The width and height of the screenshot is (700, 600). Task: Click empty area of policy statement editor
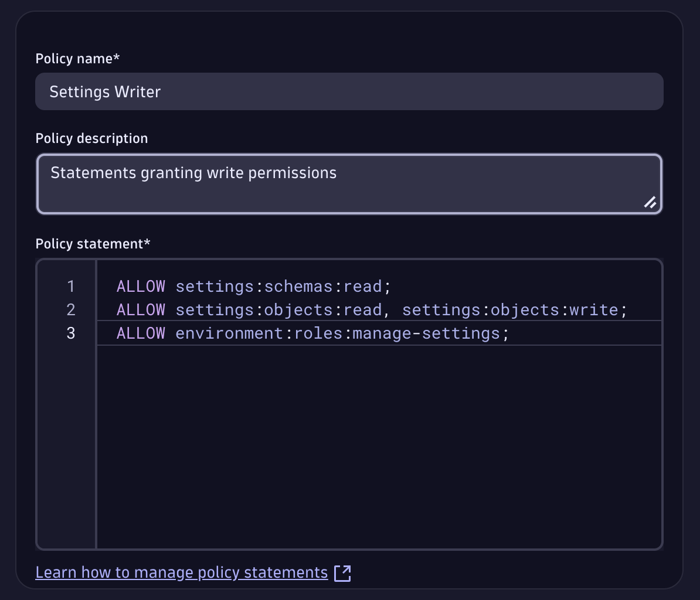click(x=378, y=445)
